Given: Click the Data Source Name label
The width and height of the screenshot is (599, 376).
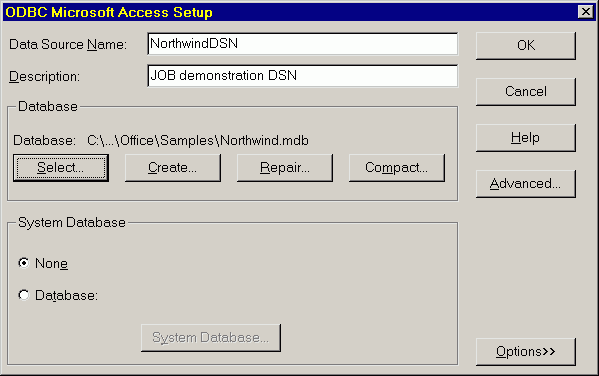Looking at the screenshot, I should coord(68,44).
